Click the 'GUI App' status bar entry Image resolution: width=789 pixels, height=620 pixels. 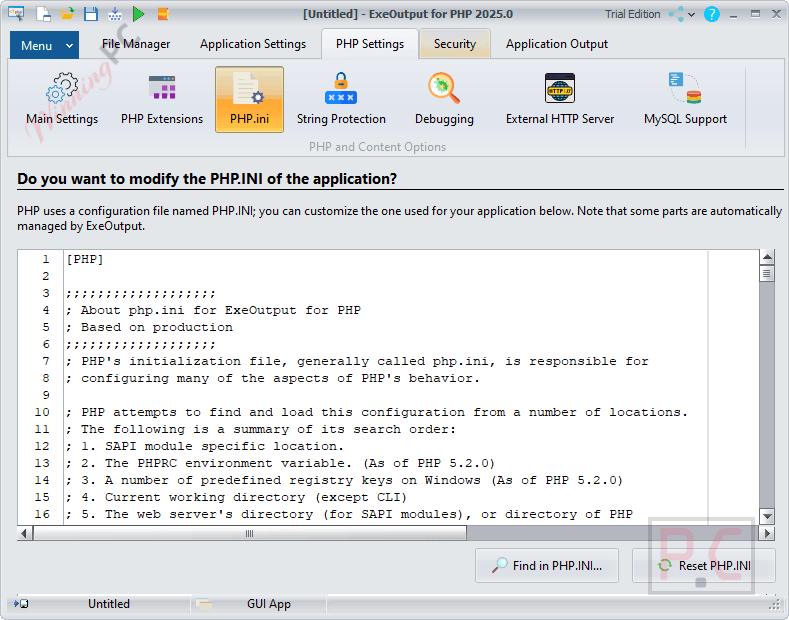(269, 604)
